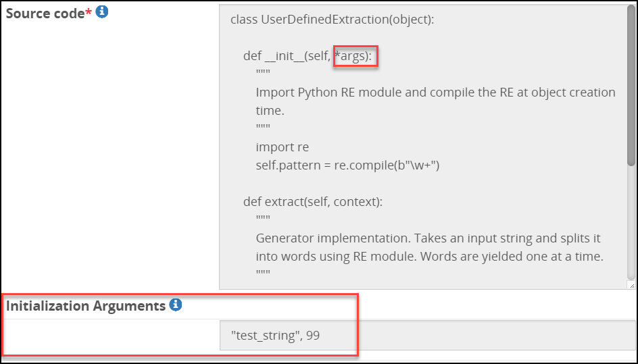Screen dimensions: 638x364
Task: Focus the Initialization Arguments input field
Action: 428,335
